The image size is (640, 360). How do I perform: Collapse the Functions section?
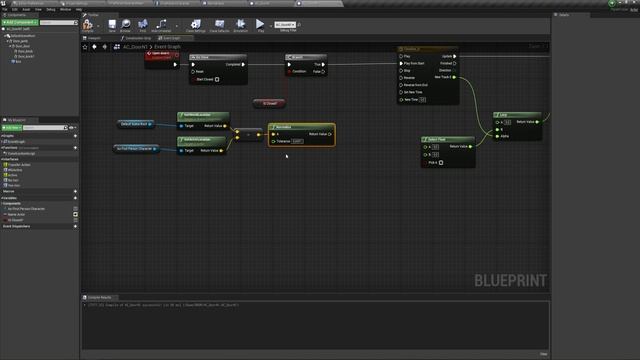pyautogui.click(x=2, y=148)
